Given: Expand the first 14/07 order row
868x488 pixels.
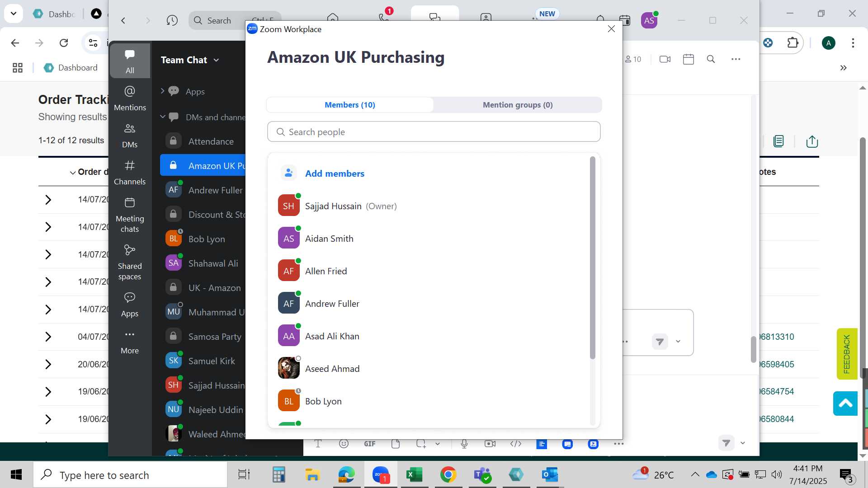Looking at the screenshot, I should pos(48,200).
